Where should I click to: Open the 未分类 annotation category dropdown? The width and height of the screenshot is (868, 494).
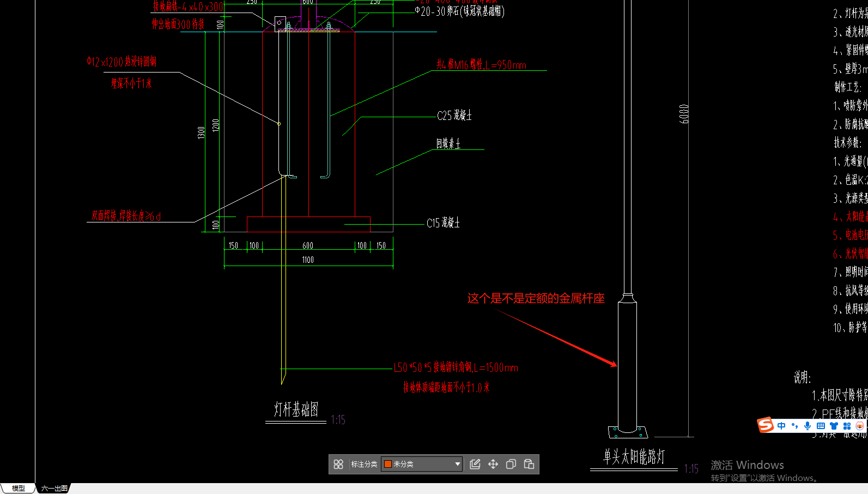coord(422,464)
